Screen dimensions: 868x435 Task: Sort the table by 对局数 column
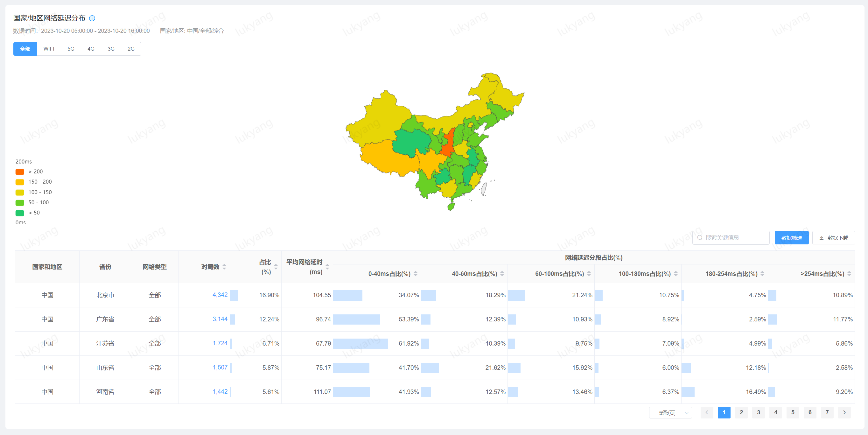tap(224, 267)
